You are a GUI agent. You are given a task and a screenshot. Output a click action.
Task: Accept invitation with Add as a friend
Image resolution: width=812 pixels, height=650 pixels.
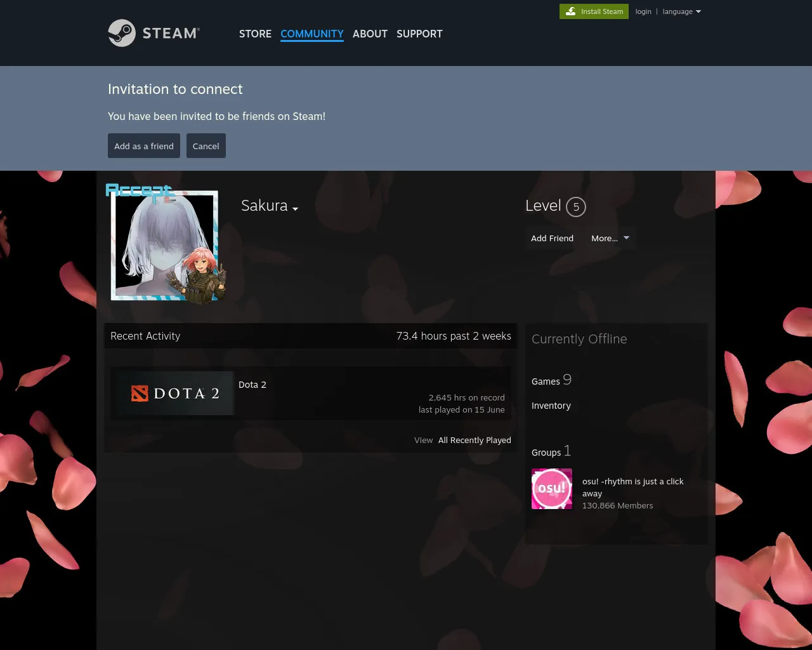point(144,146)
